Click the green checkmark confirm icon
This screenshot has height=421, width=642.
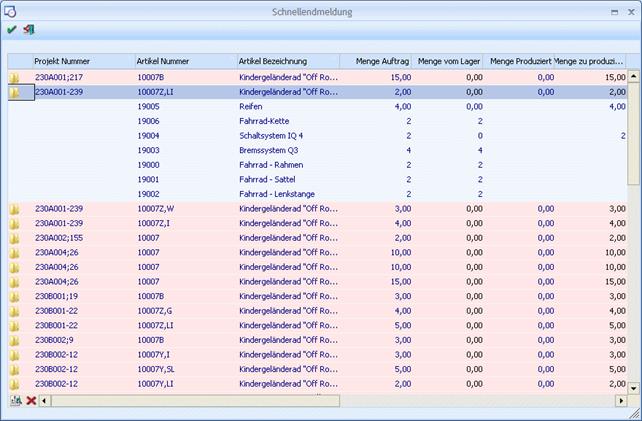pos(11,30)
